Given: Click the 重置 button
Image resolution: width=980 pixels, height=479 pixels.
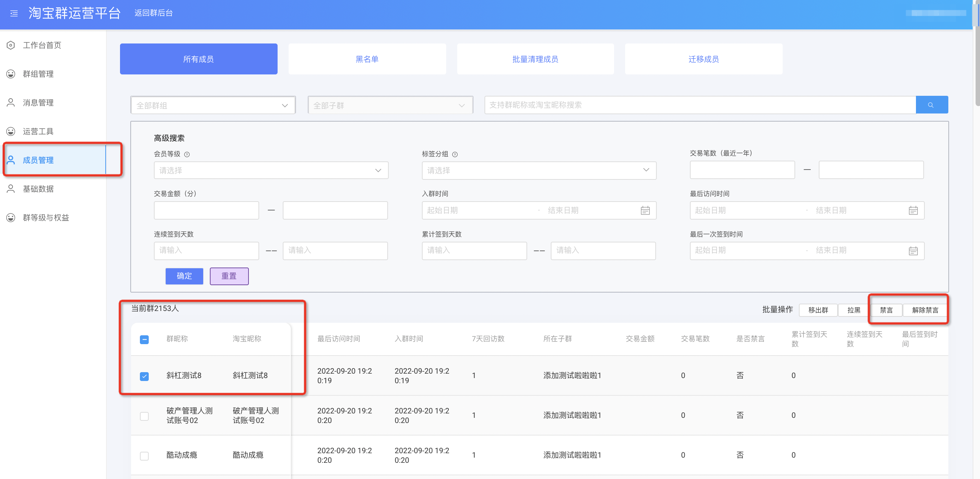Looking at the screenshot, I should 229,276.
